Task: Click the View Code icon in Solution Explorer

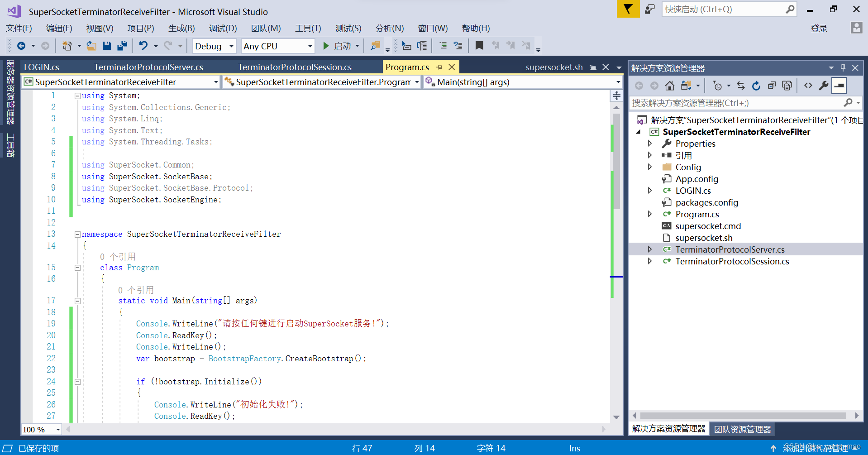Action: click(808, 86)
